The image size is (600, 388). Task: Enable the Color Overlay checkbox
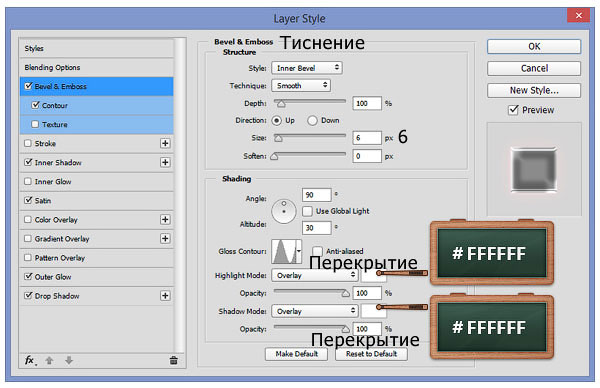[x=28, y=220]
